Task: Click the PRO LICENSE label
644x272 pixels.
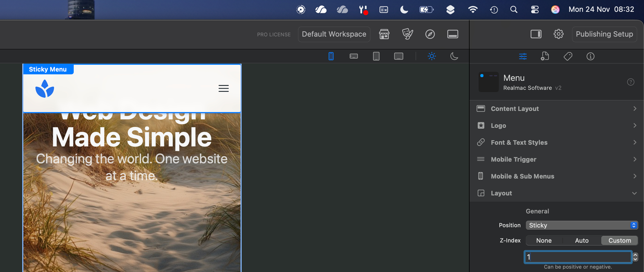Action: pos(274,35)
